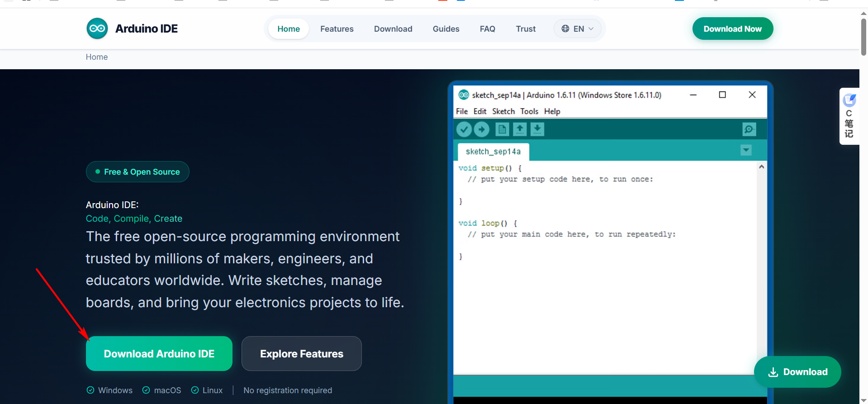The height and width of the screenshot is (404, 868).
Task: Click the Home breadcrumb link
Action: coord(97,57)
